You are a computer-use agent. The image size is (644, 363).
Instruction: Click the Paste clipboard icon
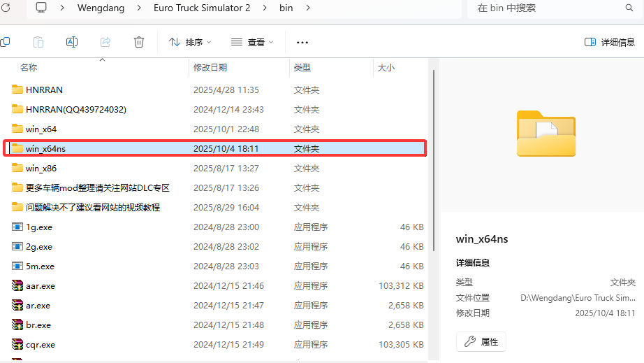[38, 42]
